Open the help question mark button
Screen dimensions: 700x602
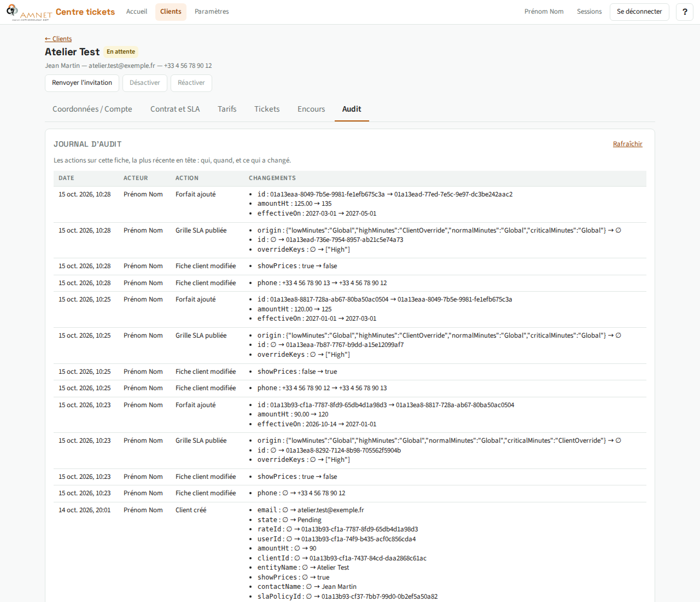[685, 12]
